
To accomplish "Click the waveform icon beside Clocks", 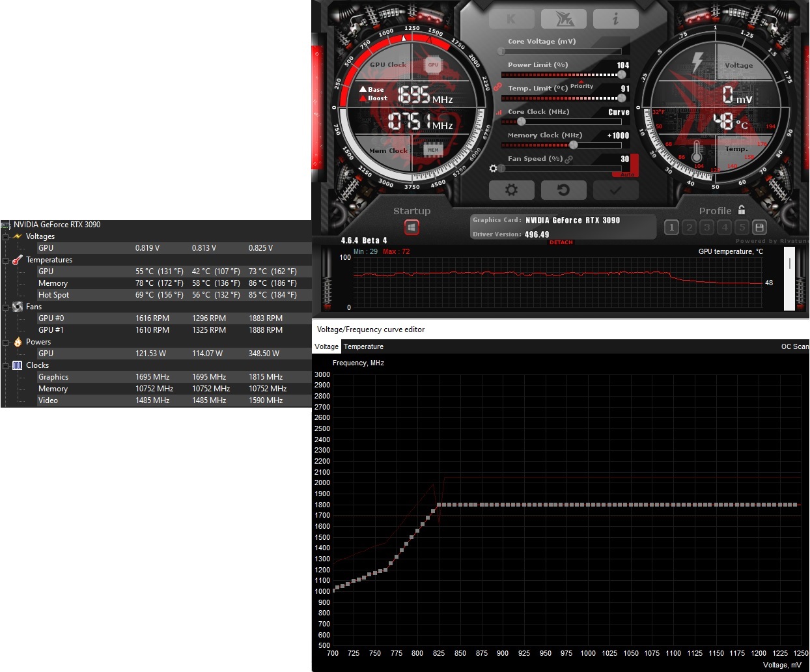I will click(x=18, y=365).
